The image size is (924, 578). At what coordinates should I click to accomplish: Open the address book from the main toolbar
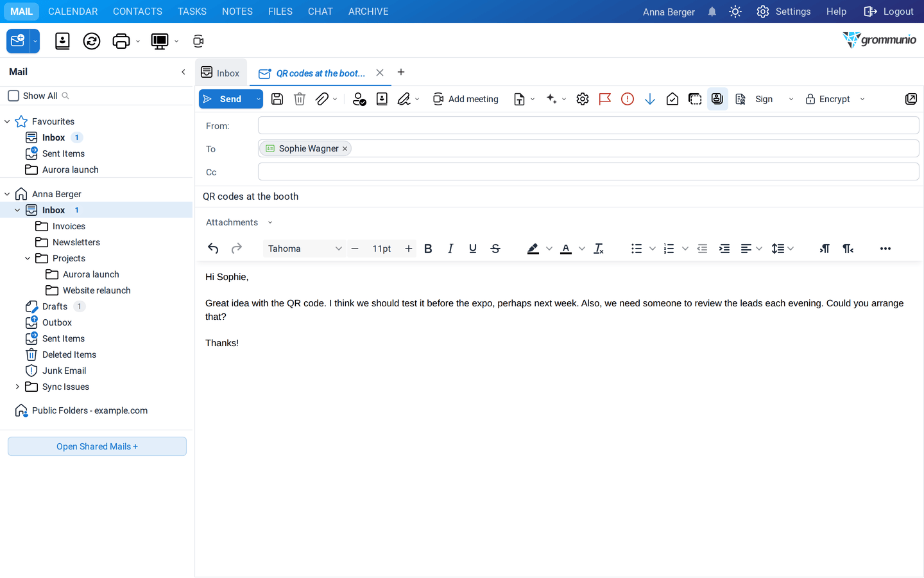click(x=62, y=41)
